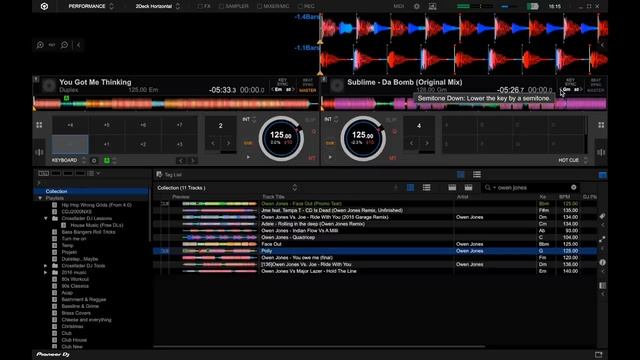Toggle deck 2 MT master tempo
The image size is (640, 360).
(393, 158)
